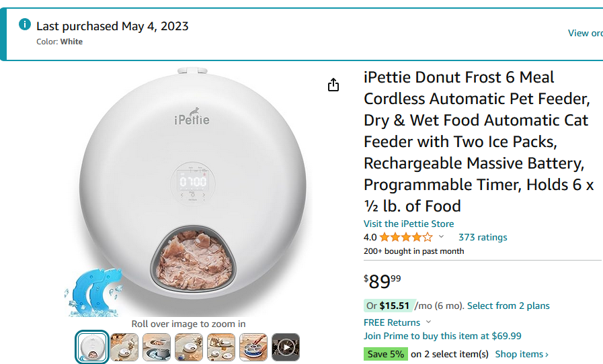603x364 pixels.
Task: Select the fifth product thumbnail
Action: pos(221,347)
